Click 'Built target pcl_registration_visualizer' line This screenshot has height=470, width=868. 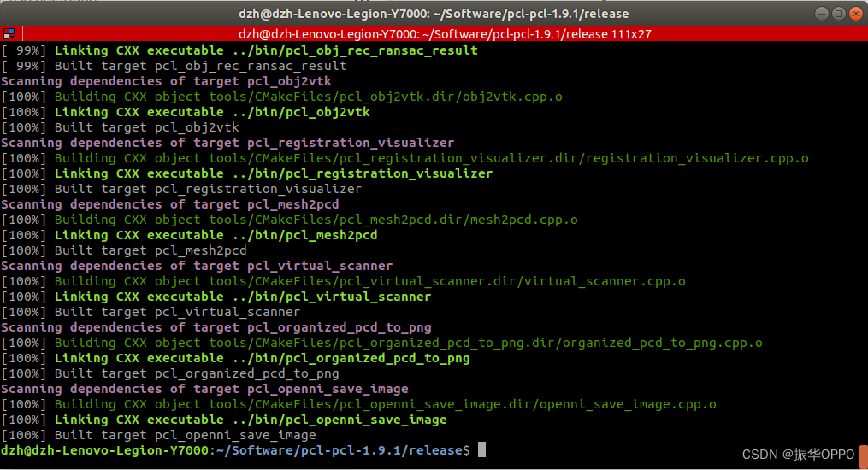tap(181, 189)
